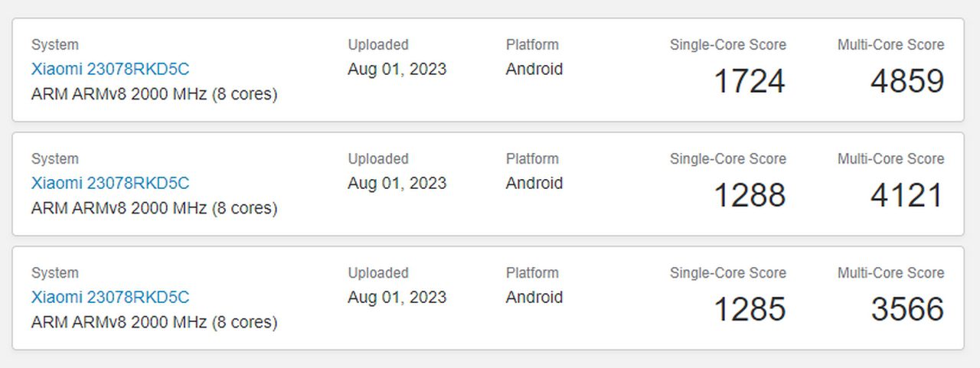Screen dimensions: 980x368
Task: Click the upload date in the 1285 result
Action: [x=397, y=297]
